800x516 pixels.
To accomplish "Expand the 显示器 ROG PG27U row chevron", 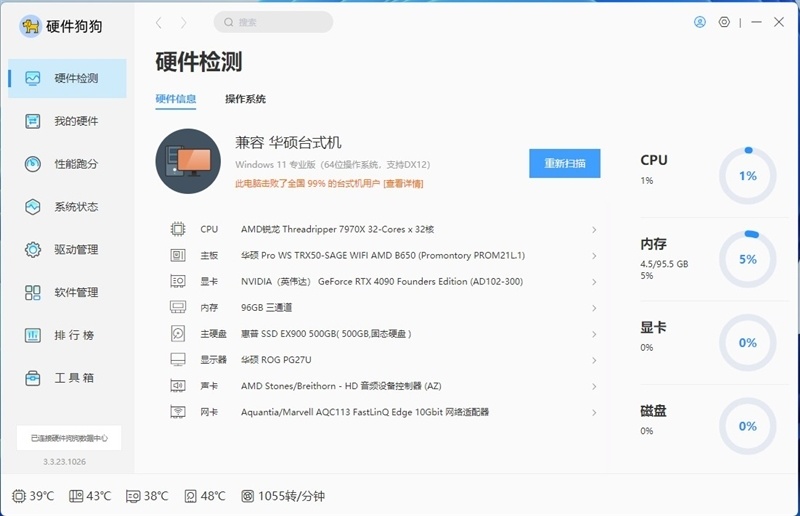I will (x=594, y=360).
